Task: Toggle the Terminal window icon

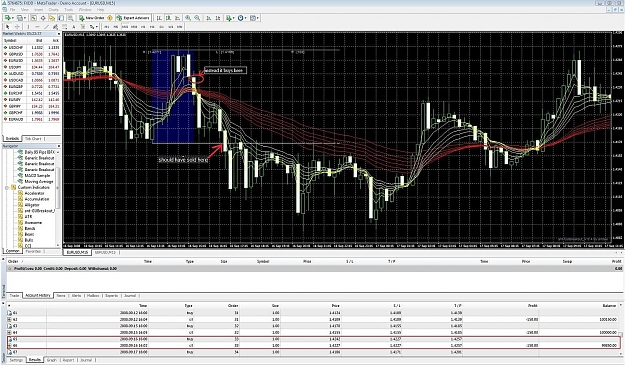Action: (x=61, y=18)
